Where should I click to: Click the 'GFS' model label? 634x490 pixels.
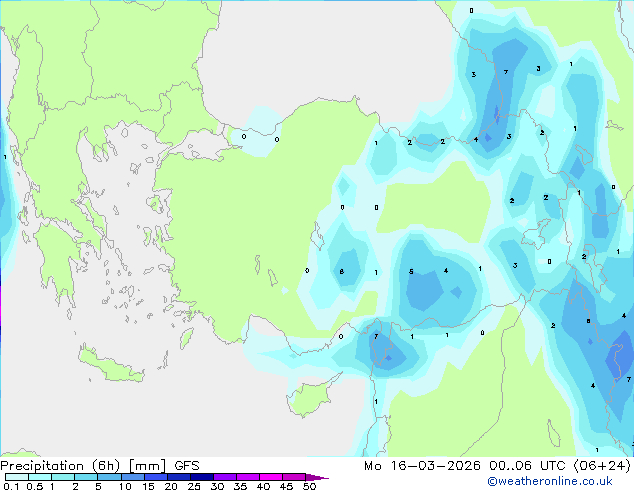pos(187,466)
